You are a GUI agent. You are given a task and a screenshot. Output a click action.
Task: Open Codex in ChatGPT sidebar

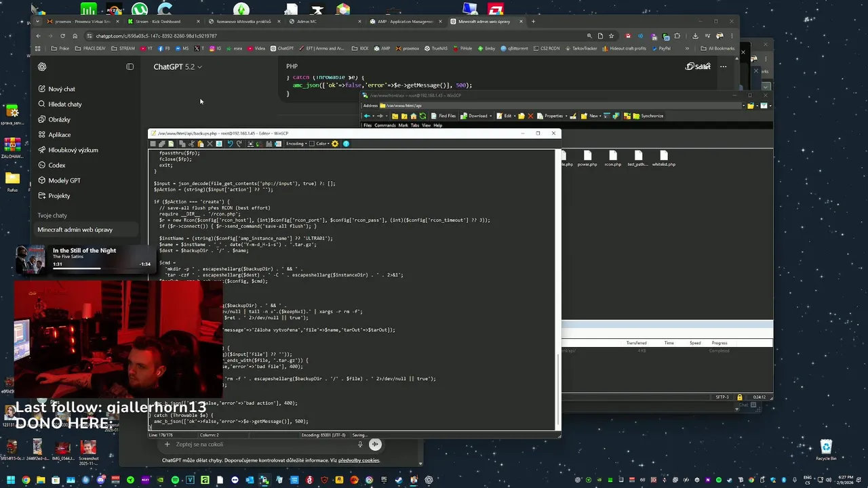(x=57, y=165)
